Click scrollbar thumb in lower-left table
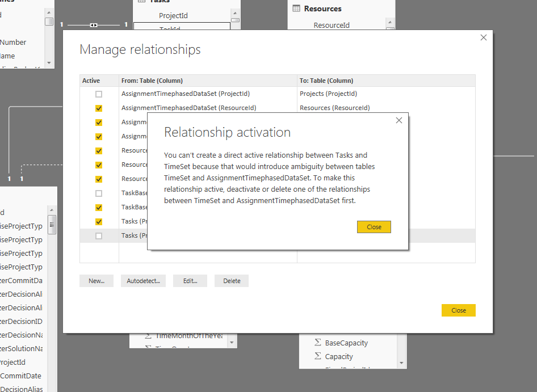Viewport: 537px width, 392px height. [x=52, y=225]
